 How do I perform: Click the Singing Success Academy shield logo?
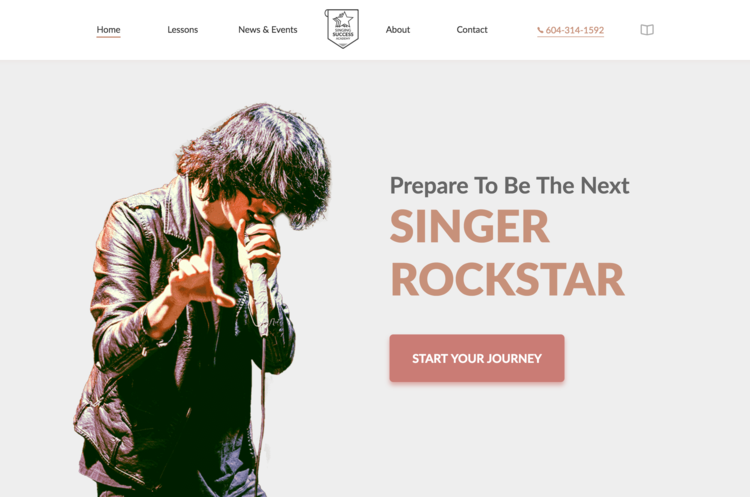[x=342, y=29]
